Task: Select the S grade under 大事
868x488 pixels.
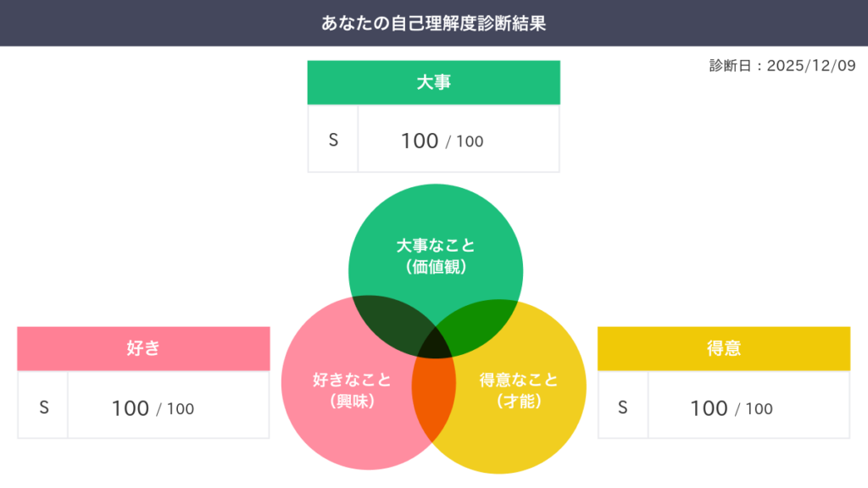Action: click(333, 140)
